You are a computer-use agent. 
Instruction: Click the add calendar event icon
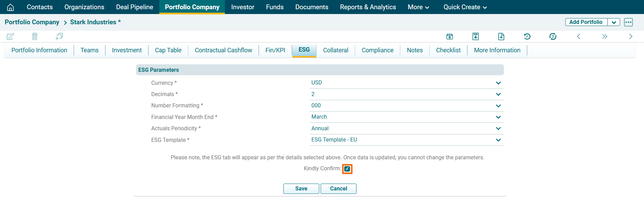pyautogui.click(x=450, y=36)
